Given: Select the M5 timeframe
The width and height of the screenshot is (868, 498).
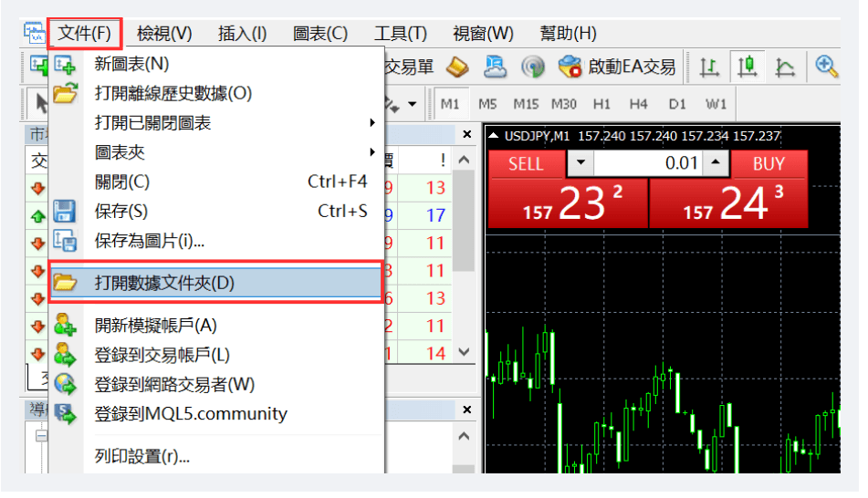Looking at the screenshot, I should point(487,104).
